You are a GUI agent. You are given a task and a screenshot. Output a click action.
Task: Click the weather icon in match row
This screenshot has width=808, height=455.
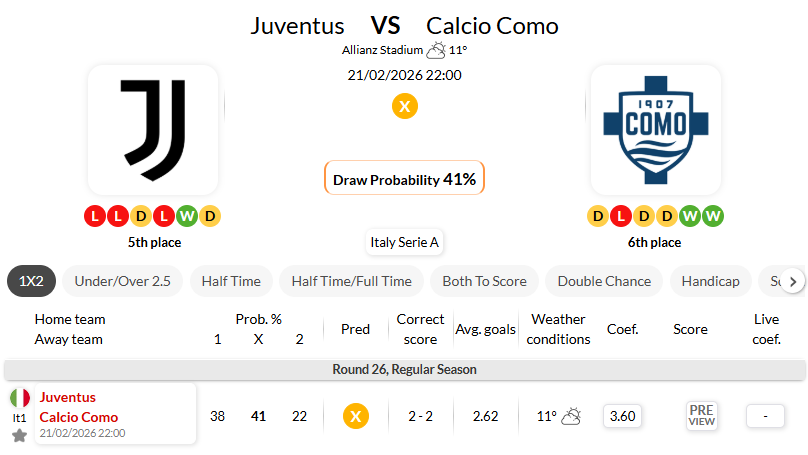(572, 416)
